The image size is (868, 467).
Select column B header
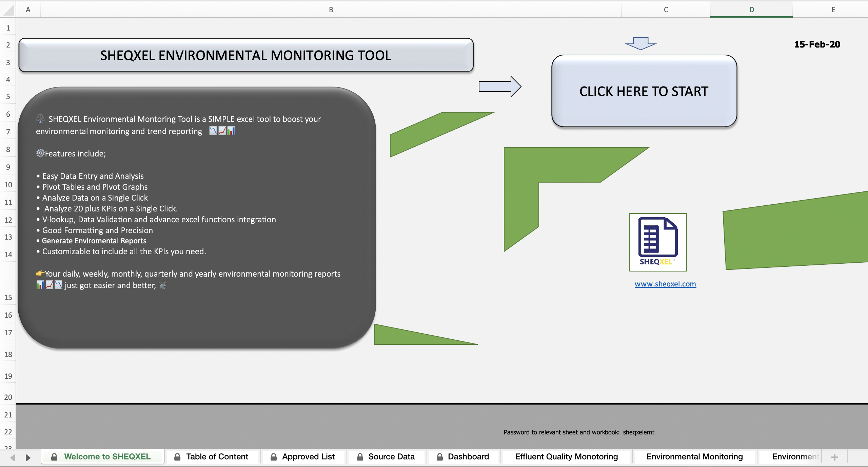click(x=331, y=10)
